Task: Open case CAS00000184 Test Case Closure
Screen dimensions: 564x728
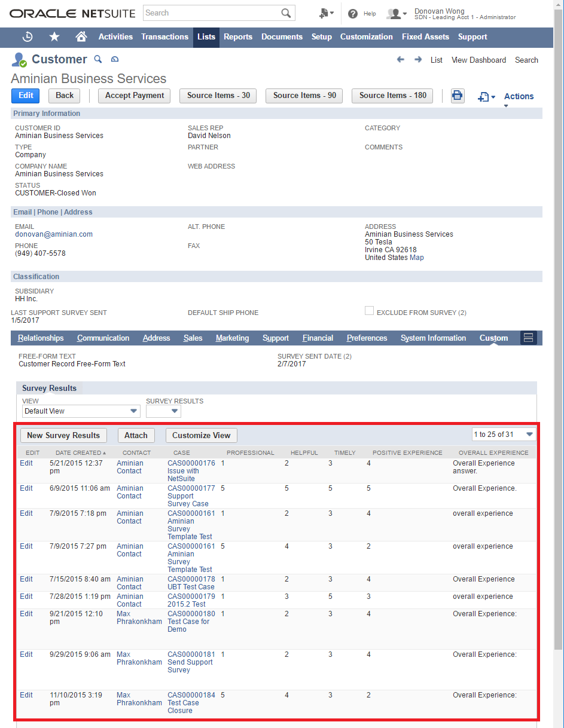Action: (x=191, y=703)
